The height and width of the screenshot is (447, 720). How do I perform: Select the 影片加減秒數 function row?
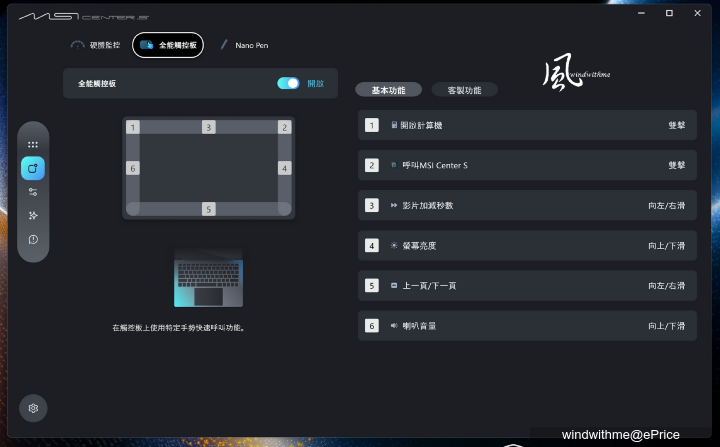(x=527, y=205)
